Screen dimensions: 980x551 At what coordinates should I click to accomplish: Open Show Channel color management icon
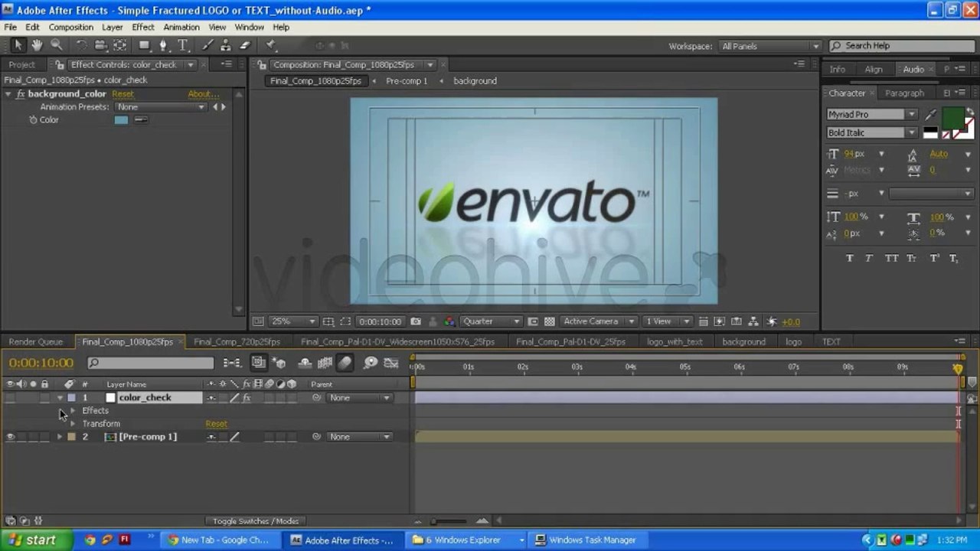[449, 321]
